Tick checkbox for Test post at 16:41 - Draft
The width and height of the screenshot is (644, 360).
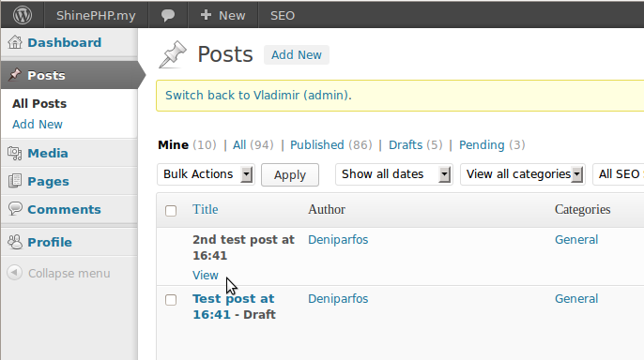171,300
